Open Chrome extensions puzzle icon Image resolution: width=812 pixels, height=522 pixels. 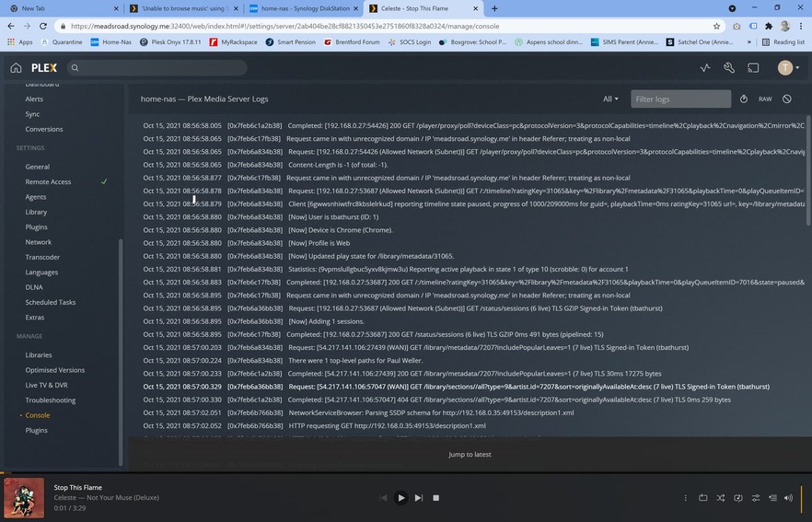[x=769, y=26]
